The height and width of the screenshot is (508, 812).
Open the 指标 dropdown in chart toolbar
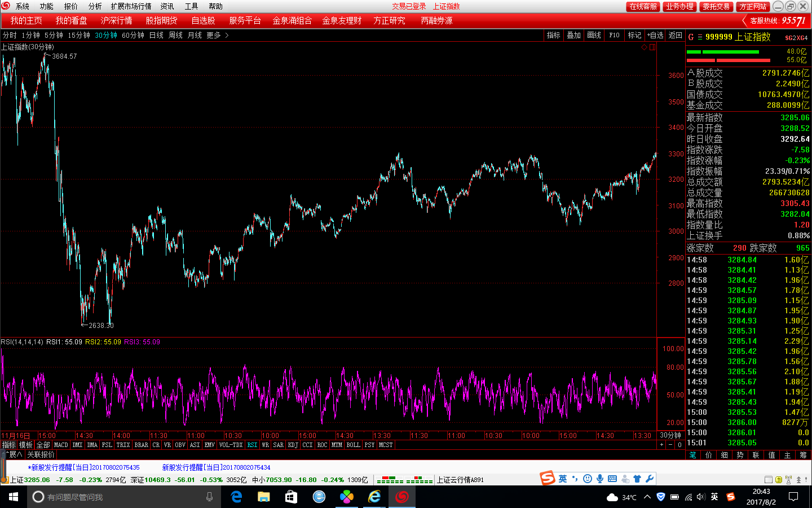tap(553, 35)
